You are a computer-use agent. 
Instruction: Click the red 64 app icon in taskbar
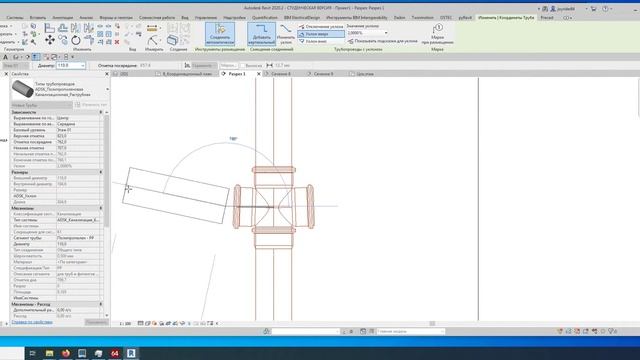point(115,353)
